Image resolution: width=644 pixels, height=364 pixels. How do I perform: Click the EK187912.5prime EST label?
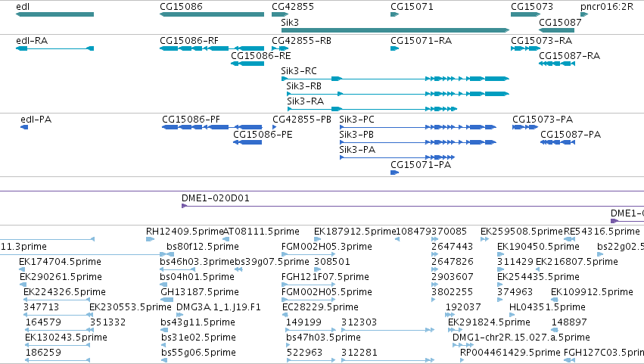tap(355, 232)
